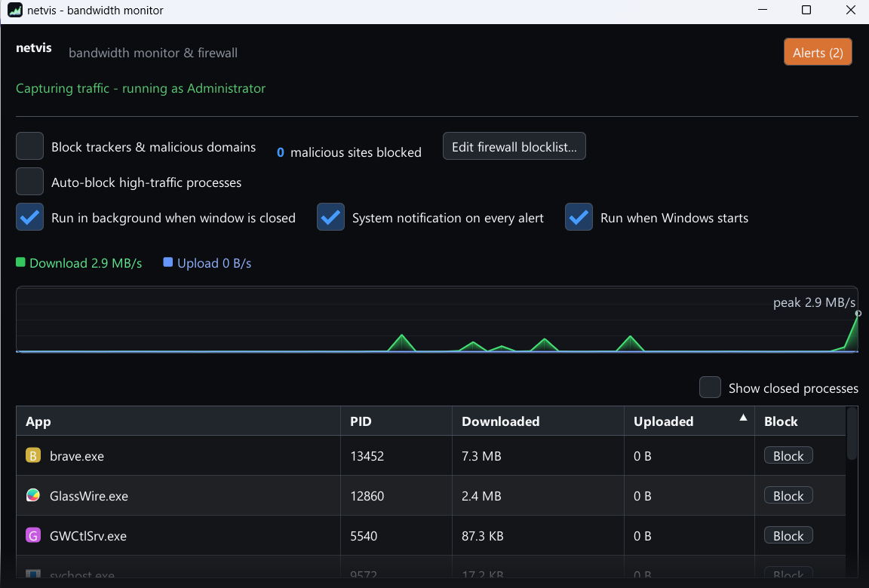The height and width of the screenshot is (588, 869).
Task: Block the GlassWire.exe process
Action: click(x=788, y=495)
